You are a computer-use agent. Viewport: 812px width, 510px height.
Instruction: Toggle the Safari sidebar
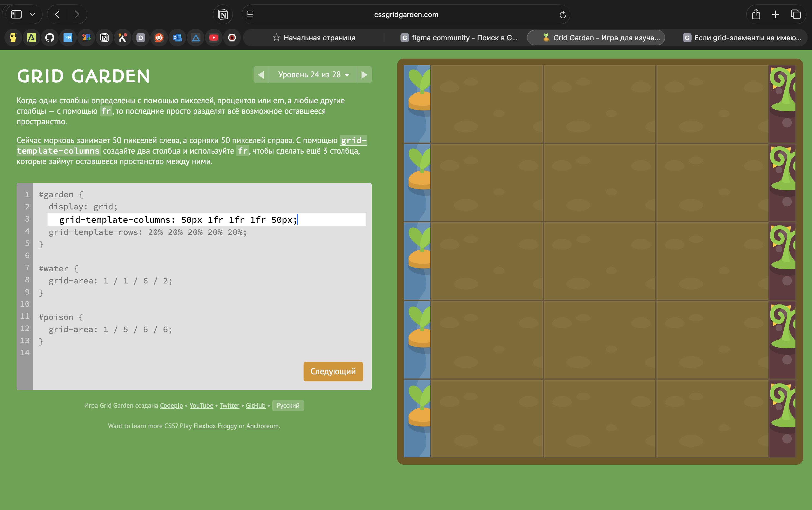16,14
